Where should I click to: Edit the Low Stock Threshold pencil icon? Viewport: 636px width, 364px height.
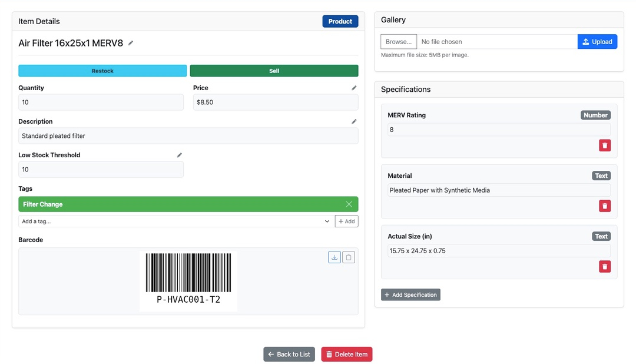click(179, 154)
